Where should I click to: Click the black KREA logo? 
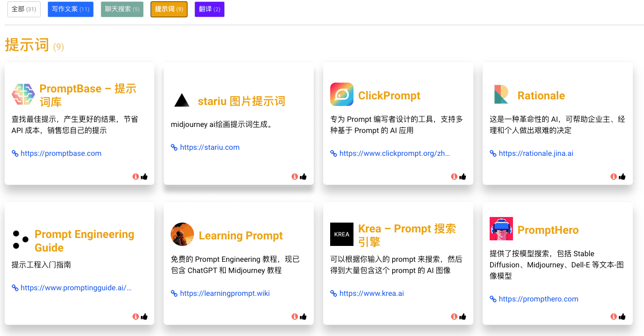(x=342, y=234)
